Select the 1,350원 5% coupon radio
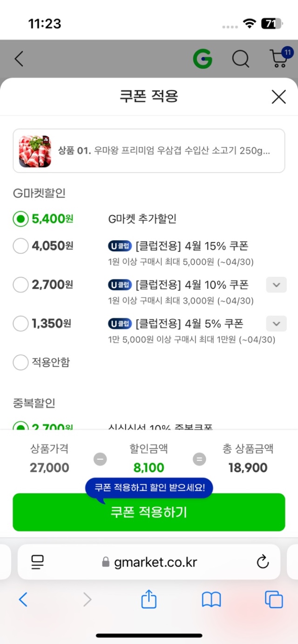Screen dimensions: 298x644 pyautogui.click(x=21, y=324)
